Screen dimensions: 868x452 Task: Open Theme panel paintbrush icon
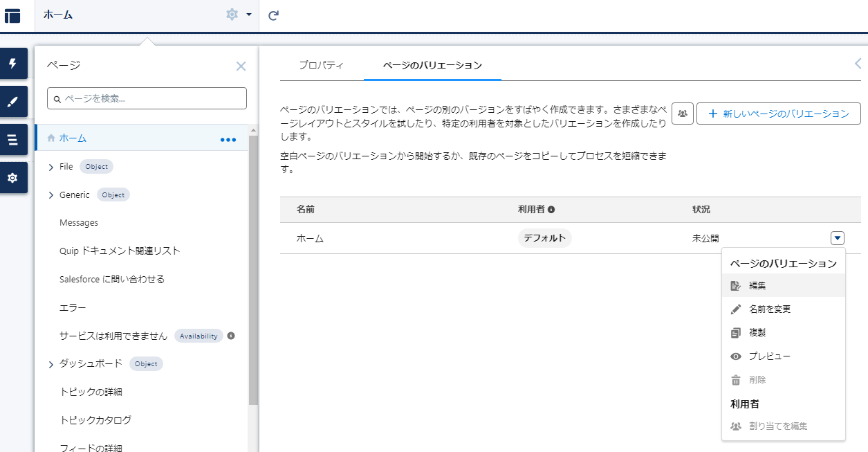[13, 102]
